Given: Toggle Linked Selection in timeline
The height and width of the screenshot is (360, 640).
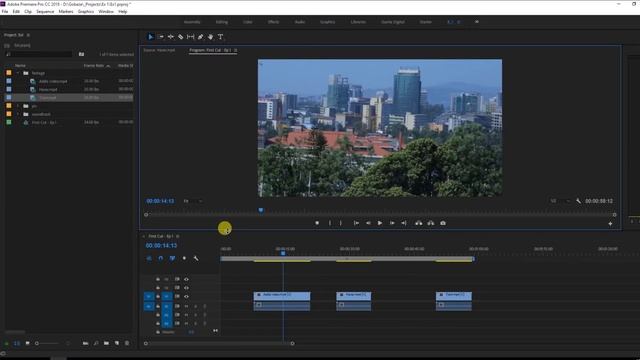Looking at the screenshot, I should 172,258.
